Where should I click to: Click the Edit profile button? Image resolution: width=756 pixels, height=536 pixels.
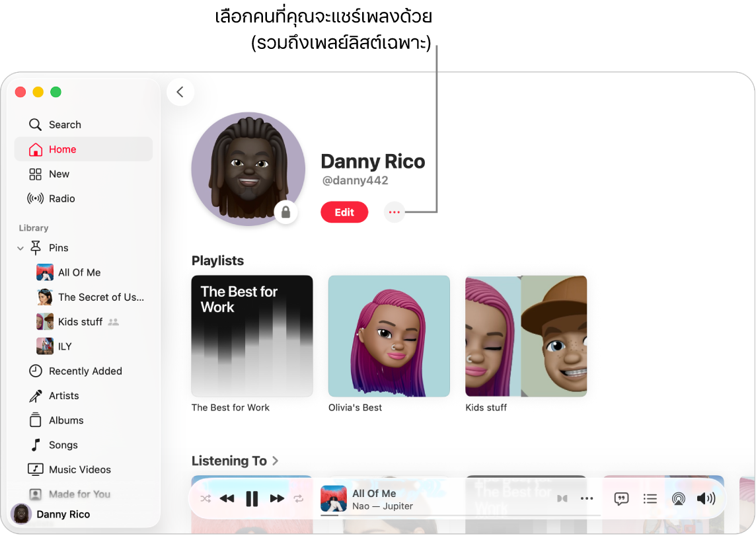pos(344,212)
